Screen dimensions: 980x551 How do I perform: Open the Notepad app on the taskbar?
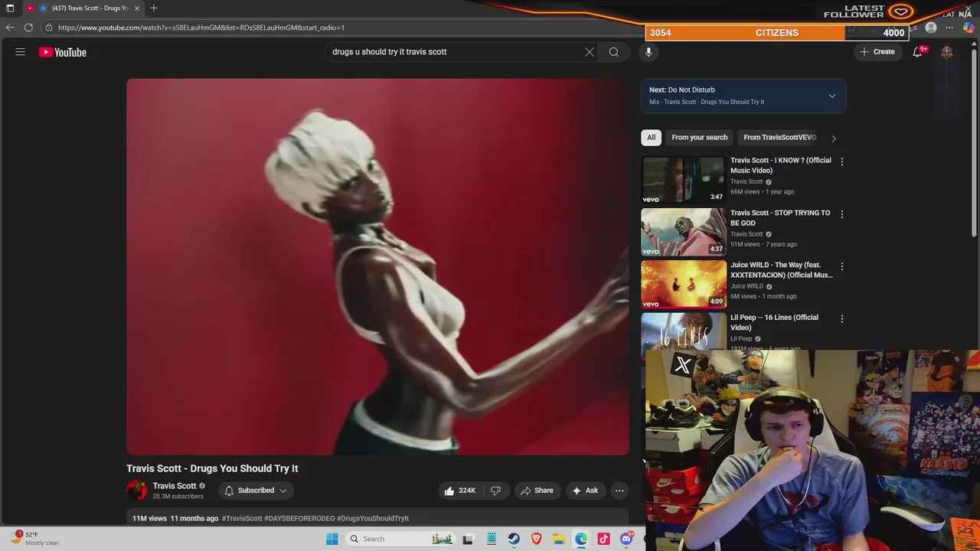(491, 539)
